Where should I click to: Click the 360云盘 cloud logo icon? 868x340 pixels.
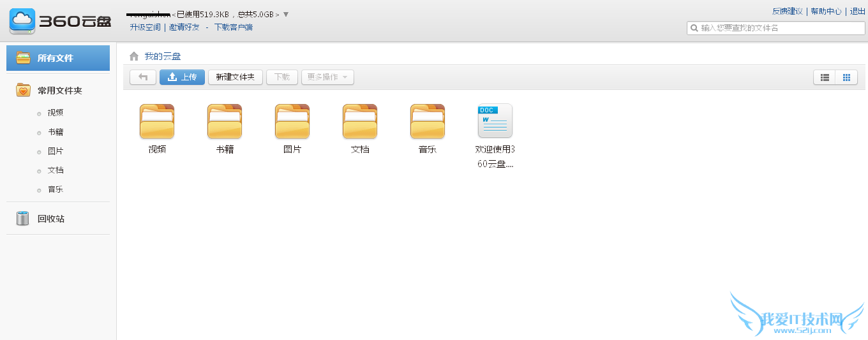[x=22, y=21]
